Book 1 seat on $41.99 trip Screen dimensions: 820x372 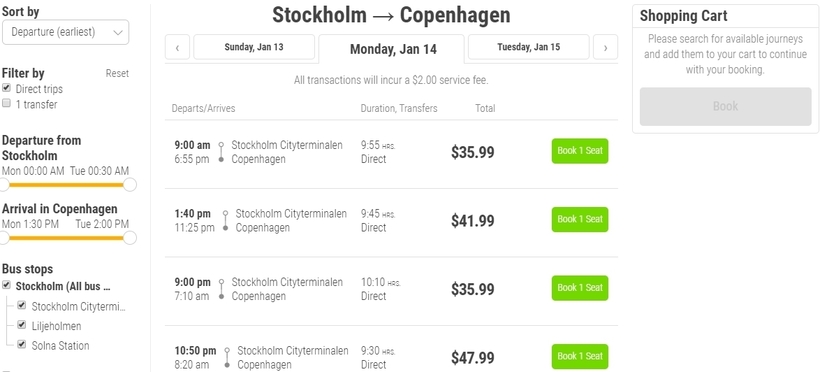tap(580, 219)
